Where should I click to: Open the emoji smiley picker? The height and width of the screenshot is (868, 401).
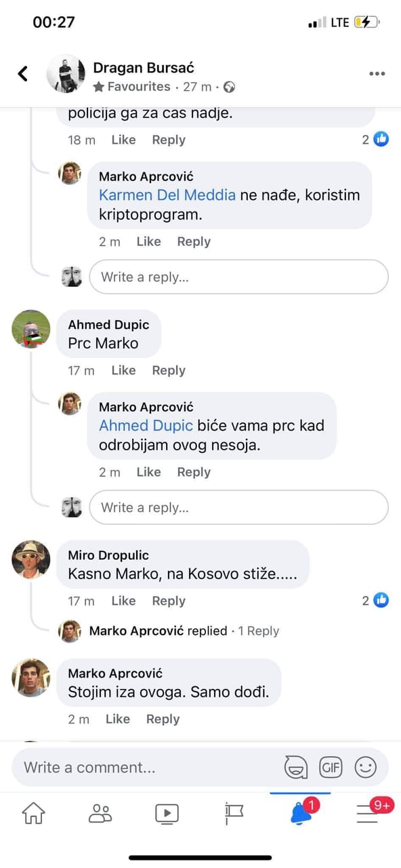point(366,768)
